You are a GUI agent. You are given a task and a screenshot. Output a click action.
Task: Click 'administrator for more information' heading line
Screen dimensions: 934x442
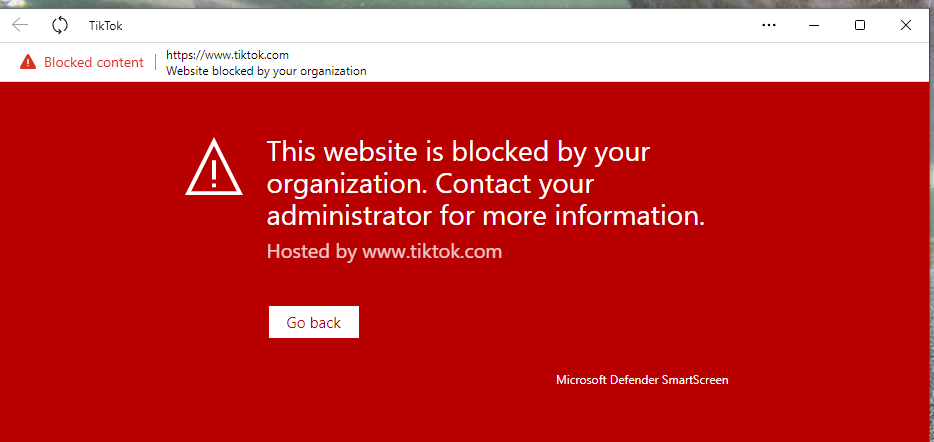tap(485, 215)
